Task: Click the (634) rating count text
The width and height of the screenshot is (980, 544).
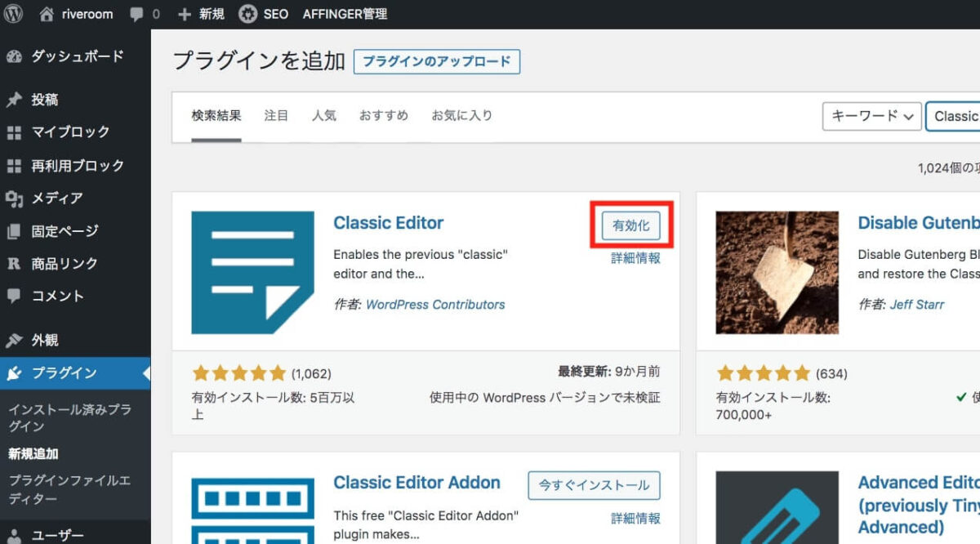Action: (x=831, y=374)
